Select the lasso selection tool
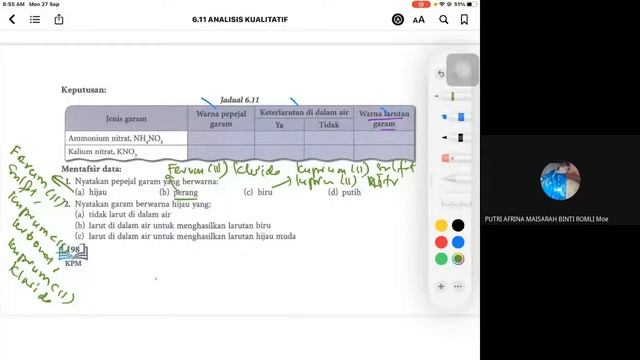The image size is (640, 360). 456,180
